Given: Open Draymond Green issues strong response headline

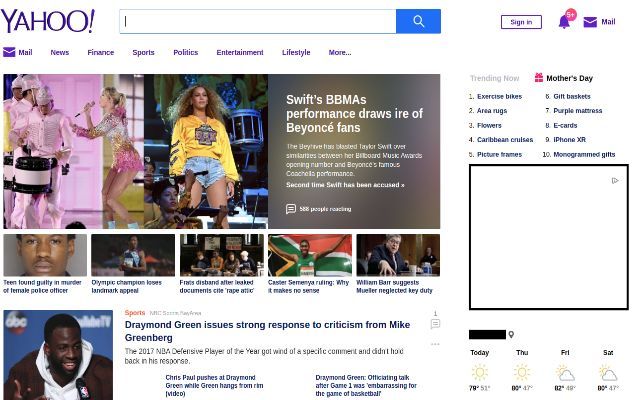Looking at the screenshot, I should pyautogui.click(x=267, y=331).
